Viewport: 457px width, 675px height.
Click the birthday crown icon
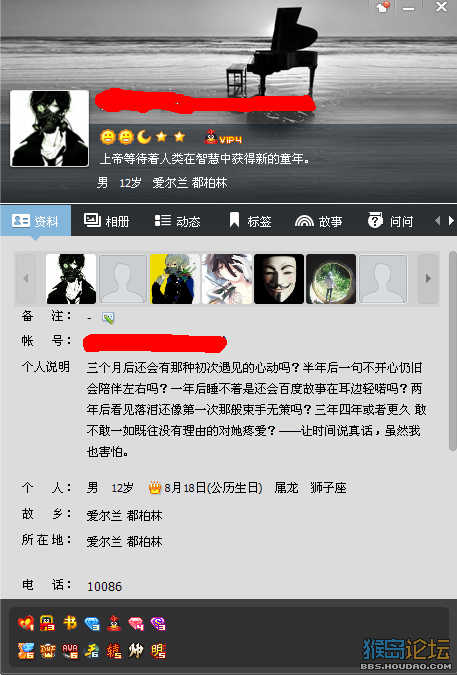(155, 488)
